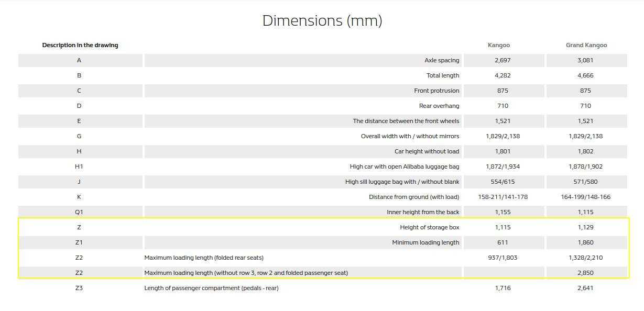Screen dimensions: 644x311
Task: Click the Dimensions (mm) heading
Action: [x=322, y=21]
